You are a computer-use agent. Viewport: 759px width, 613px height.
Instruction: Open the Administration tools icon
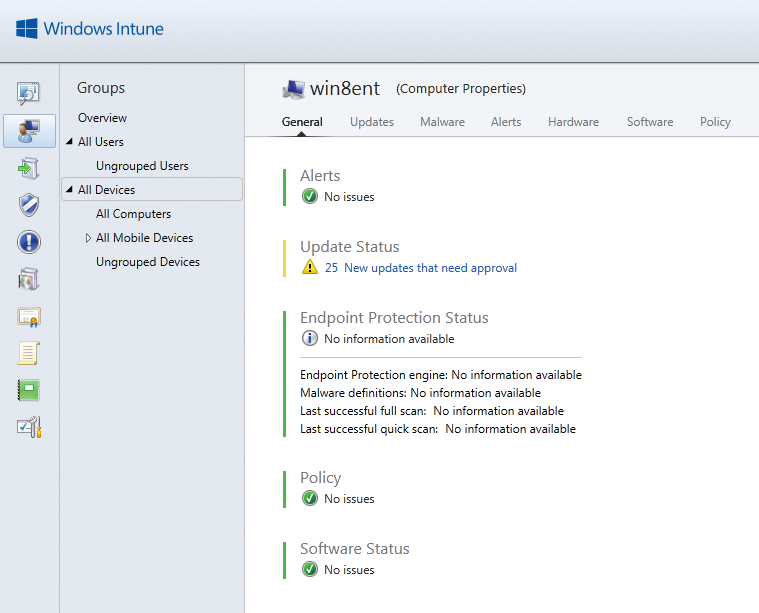[x=29, y=427]
